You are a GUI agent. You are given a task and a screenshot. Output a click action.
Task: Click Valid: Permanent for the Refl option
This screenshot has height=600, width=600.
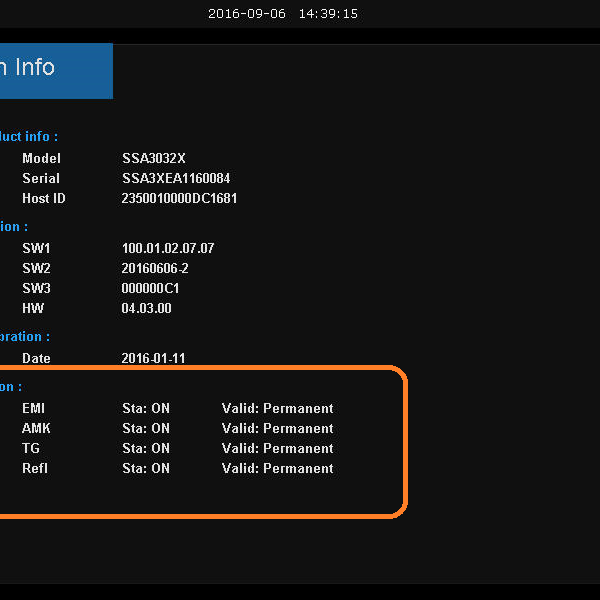click(277, 468)
